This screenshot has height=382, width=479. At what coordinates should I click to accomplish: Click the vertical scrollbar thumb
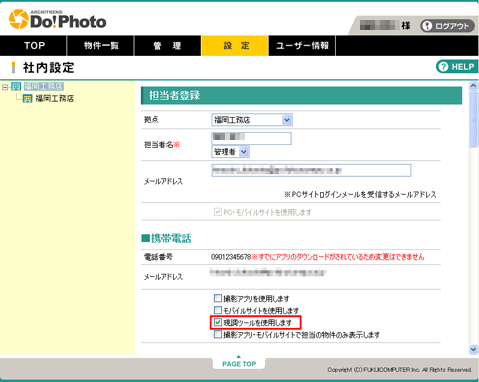pos(473,118)
